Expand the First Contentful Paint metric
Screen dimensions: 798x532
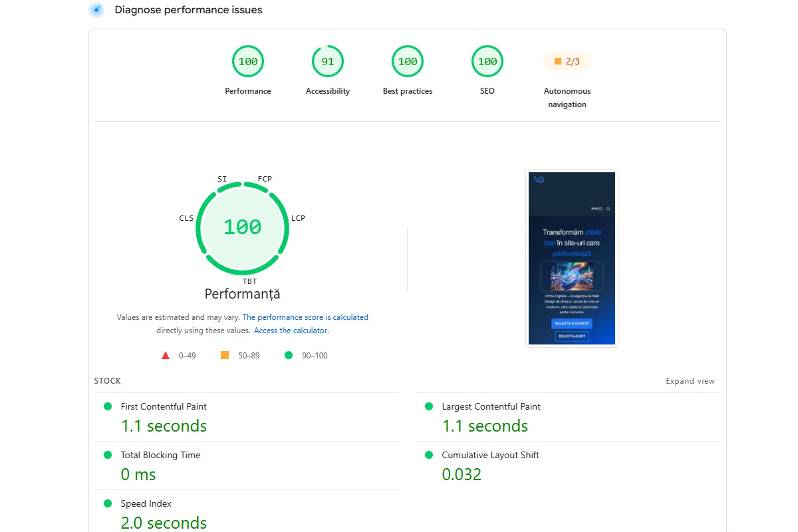pyautogui.click(x=247, y=417)
